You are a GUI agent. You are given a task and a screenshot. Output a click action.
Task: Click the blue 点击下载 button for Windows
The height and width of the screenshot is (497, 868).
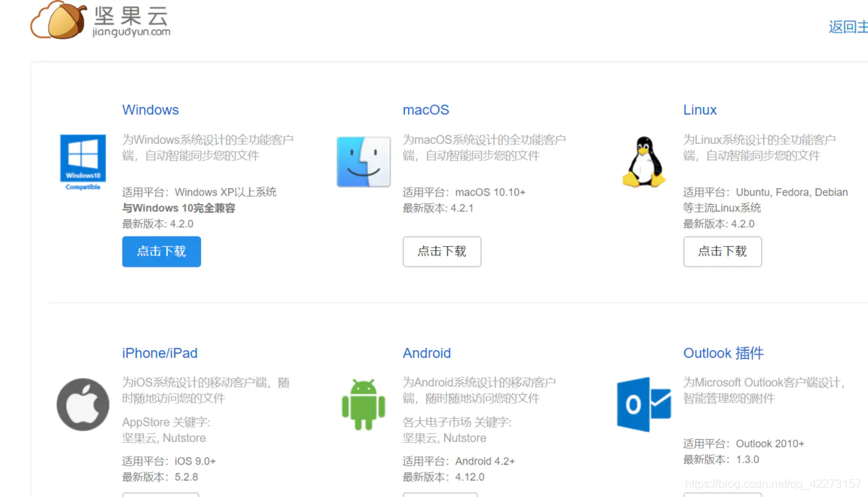pos(161,251)
